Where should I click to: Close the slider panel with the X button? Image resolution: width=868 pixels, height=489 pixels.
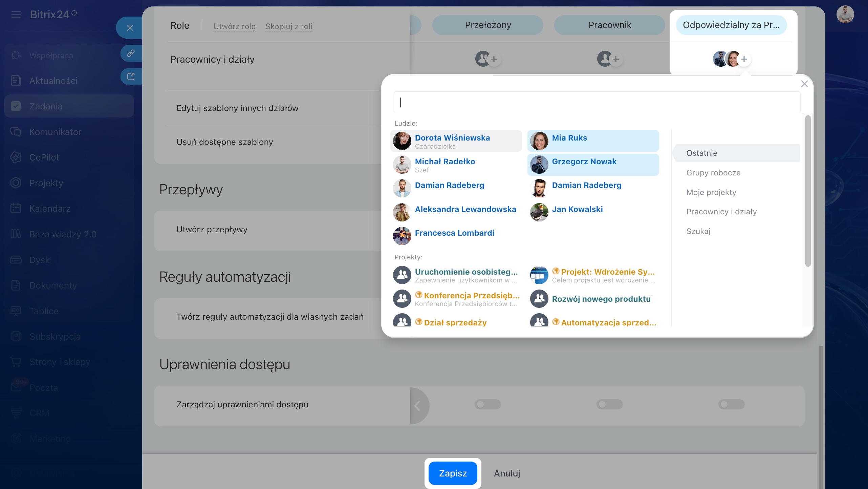coord(130,28)
